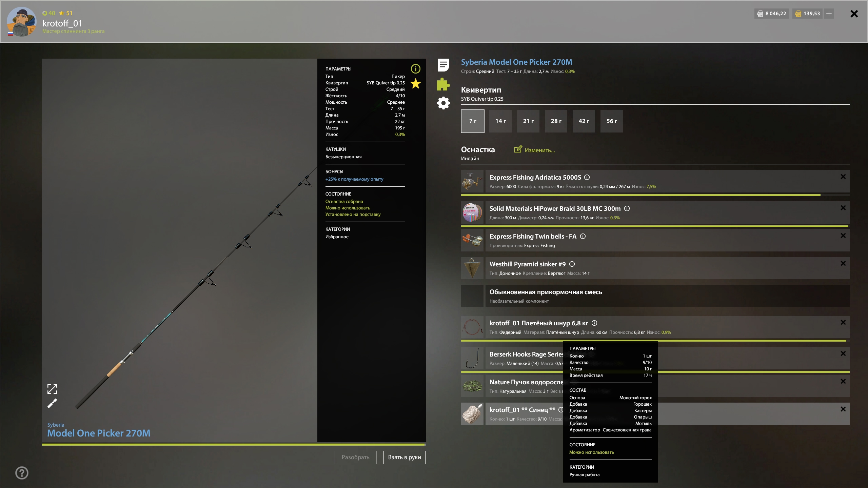Click the krotoff_01 profile avatar

tap(22, 22)
